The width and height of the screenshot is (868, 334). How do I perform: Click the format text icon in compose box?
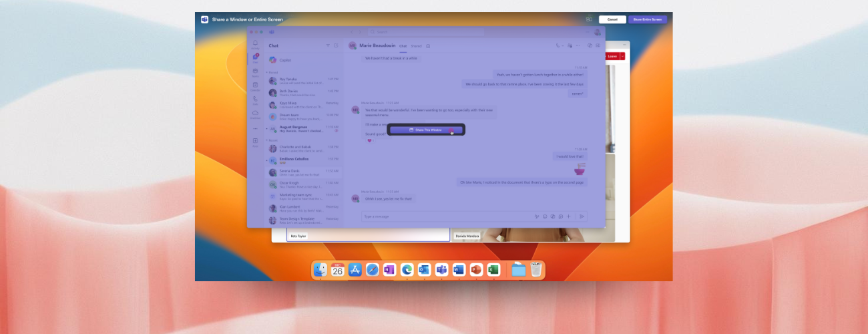pos(537,216)
